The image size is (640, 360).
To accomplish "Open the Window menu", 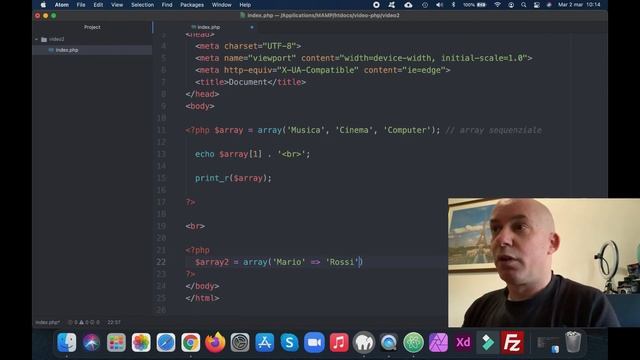I will (222, 5).
